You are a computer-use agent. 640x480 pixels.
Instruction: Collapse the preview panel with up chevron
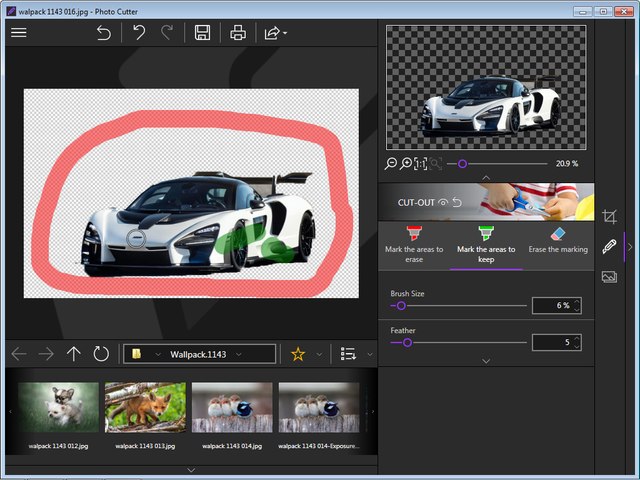486,178
